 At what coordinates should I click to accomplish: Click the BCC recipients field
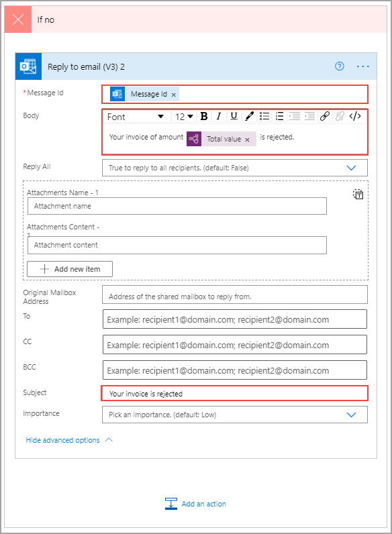coord(235,370)
